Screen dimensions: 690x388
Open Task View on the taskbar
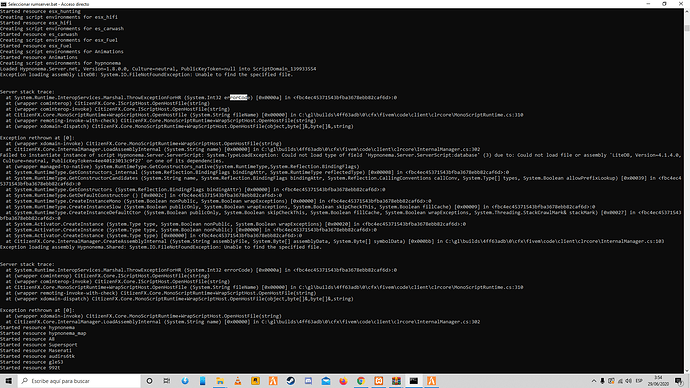pyautogui.click(x=167, y=381)
